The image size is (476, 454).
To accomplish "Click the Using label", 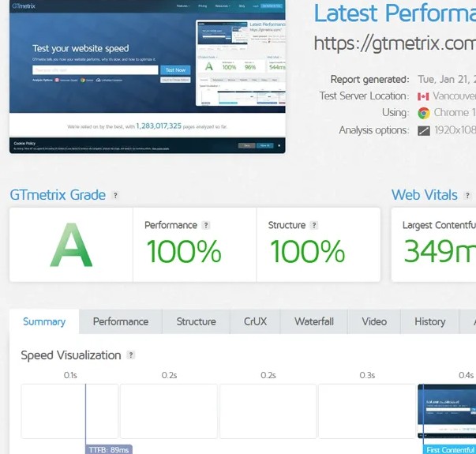I will (x=395, y=113).
